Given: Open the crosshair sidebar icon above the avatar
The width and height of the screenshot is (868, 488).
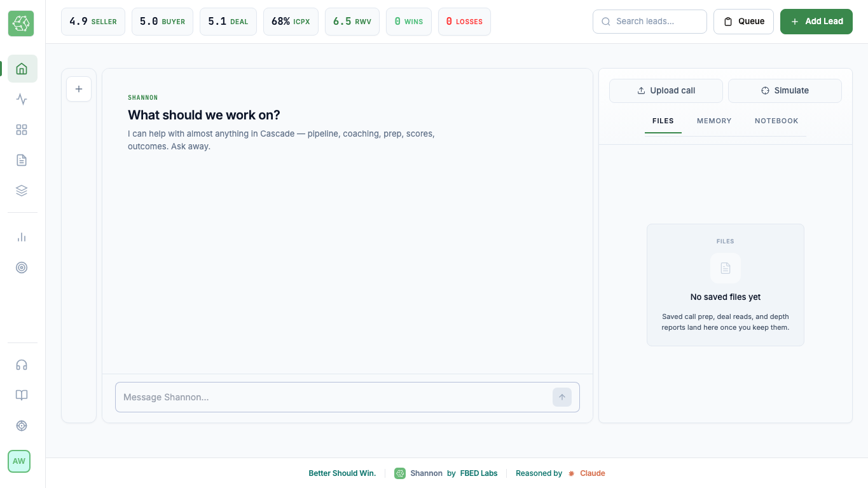Looking at the screenshot, I should point(22,426).
